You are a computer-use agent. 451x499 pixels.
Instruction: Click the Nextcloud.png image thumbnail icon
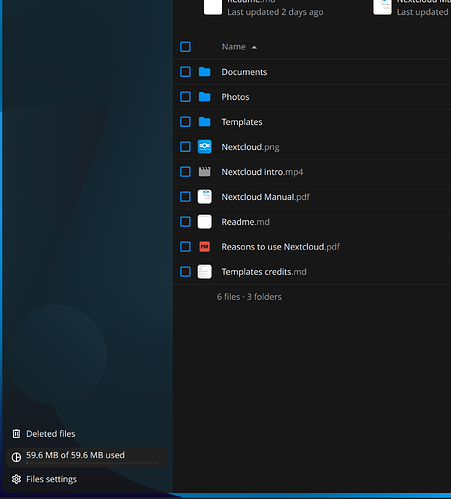click(204, 147)
